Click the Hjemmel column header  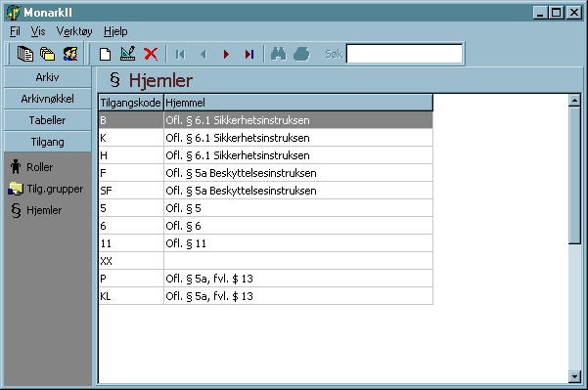[298, 103]
